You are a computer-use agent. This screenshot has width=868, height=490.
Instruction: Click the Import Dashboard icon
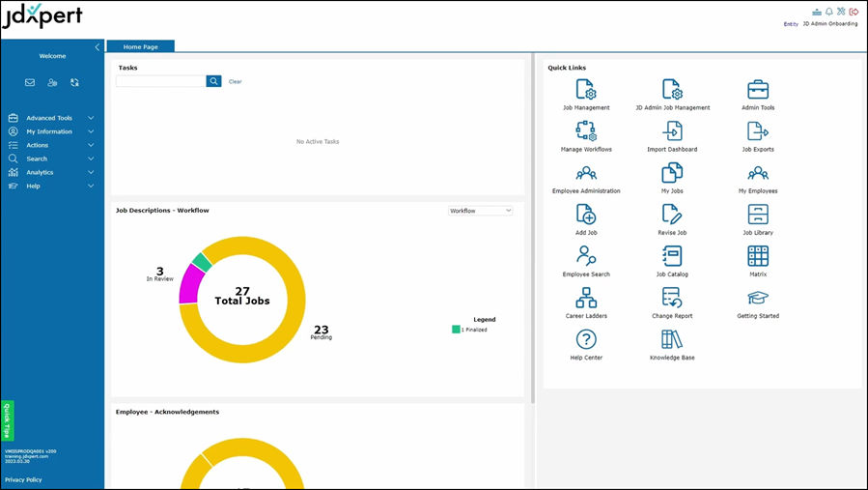[x=672, y=131]
